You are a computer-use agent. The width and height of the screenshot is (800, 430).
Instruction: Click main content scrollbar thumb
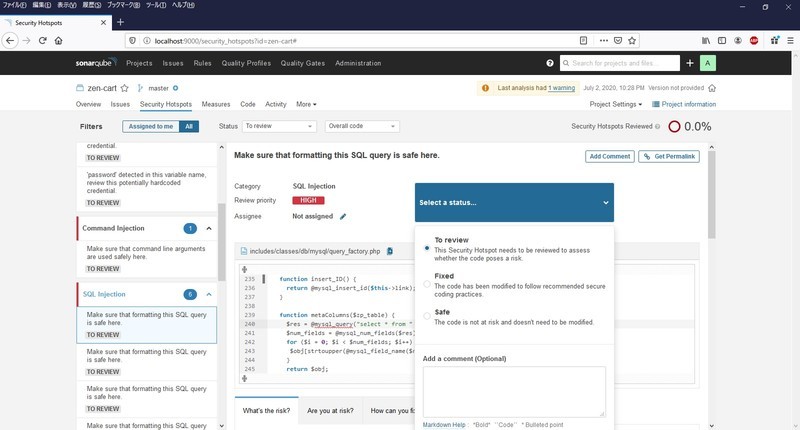pyautogui.click(x=712, y=195)
